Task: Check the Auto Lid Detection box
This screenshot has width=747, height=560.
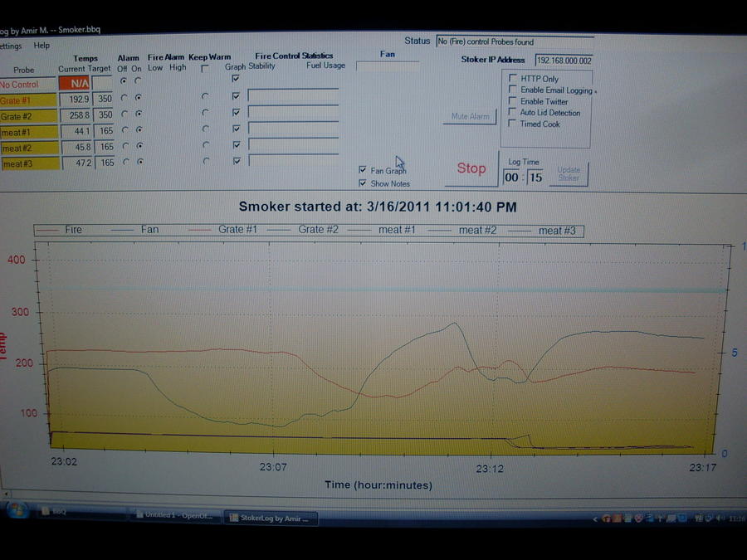Action: pos(513,112)
